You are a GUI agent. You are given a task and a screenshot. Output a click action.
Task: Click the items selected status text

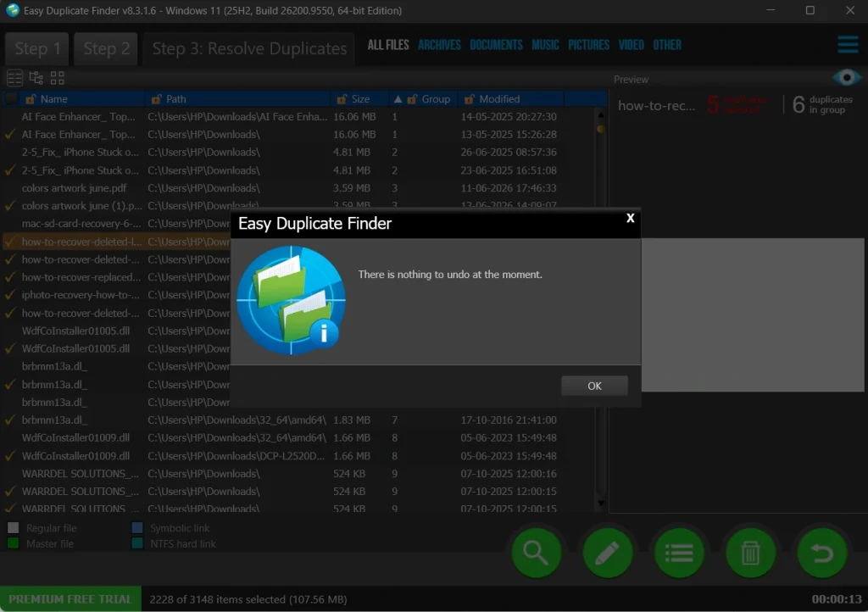tap(248, 599)
